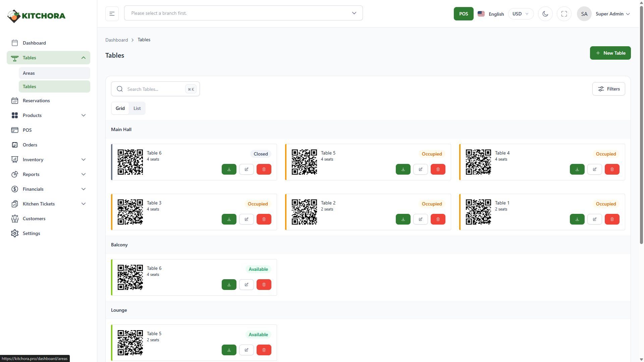
Task: Delete Table 4 in Main Hall
Action: click(x=612, y=169)
